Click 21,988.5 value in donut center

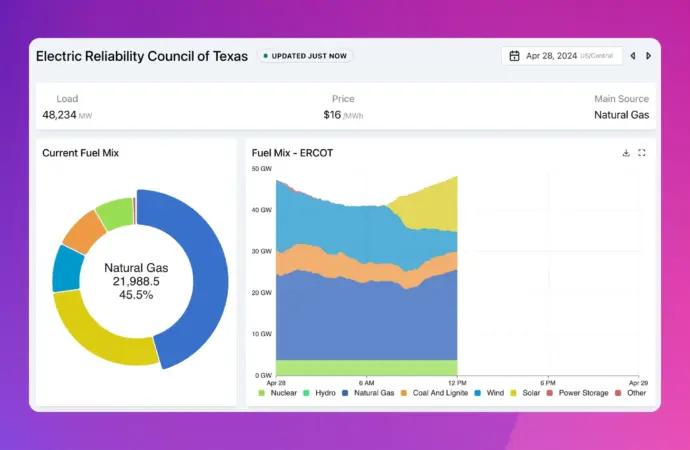136,281
